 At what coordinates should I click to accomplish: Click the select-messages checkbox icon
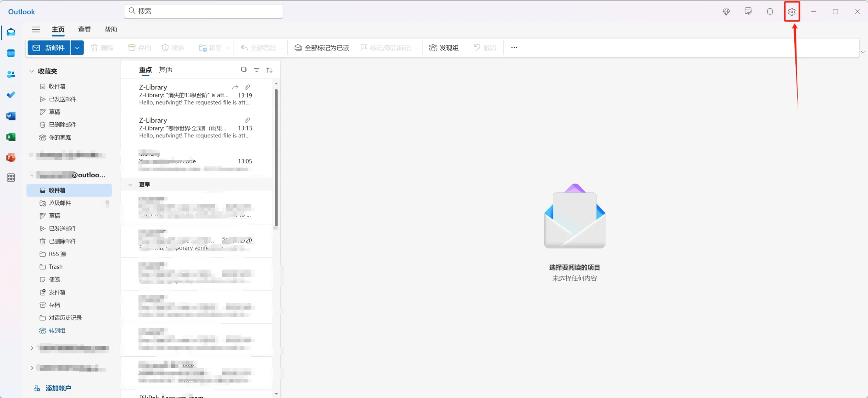pyautogui.click(x=244, y=70)
